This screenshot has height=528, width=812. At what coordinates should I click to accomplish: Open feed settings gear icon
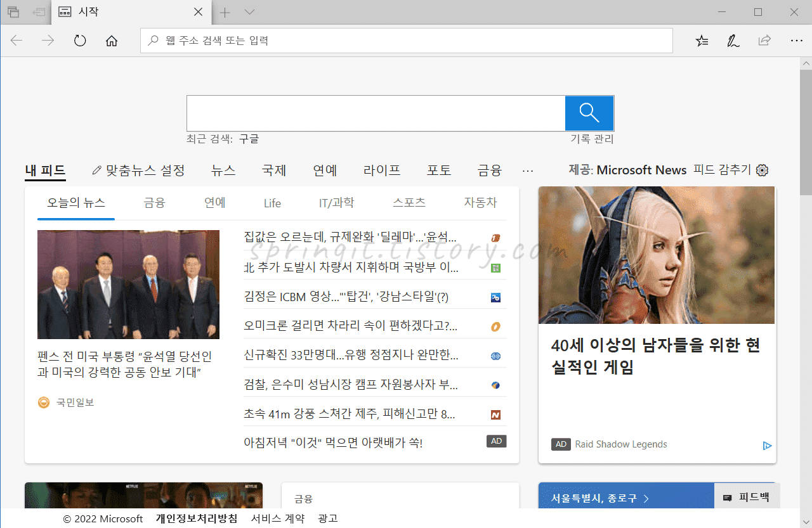(763, 170)
